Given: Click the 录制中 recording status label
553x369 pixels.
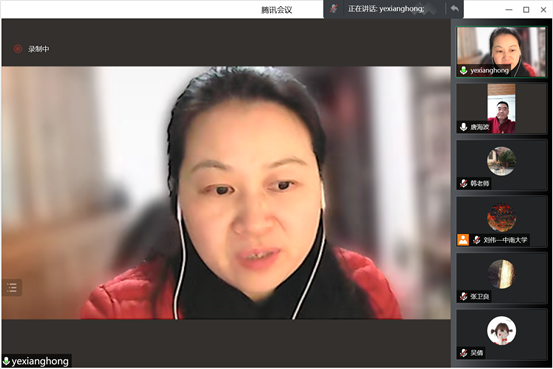Looking at the screenshot, I should pyautogui.click(x=39, y=49).
